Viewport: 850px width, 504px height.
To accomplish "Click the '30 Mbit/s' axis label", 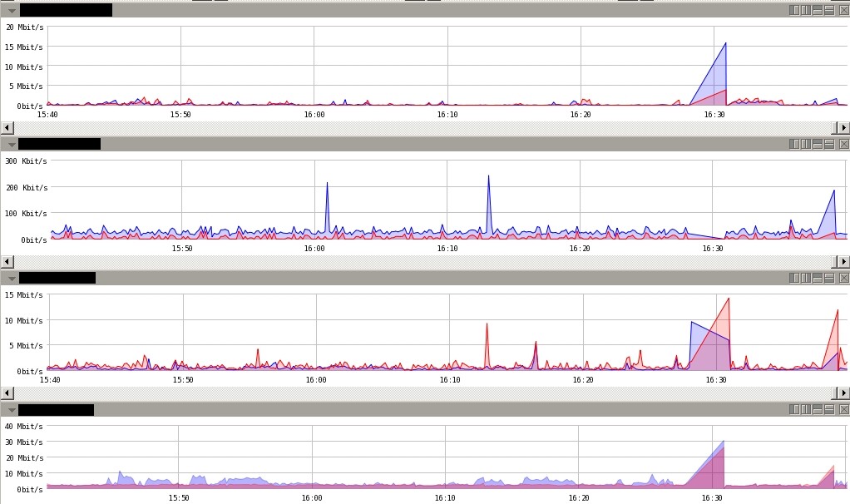I will point(24,442).
